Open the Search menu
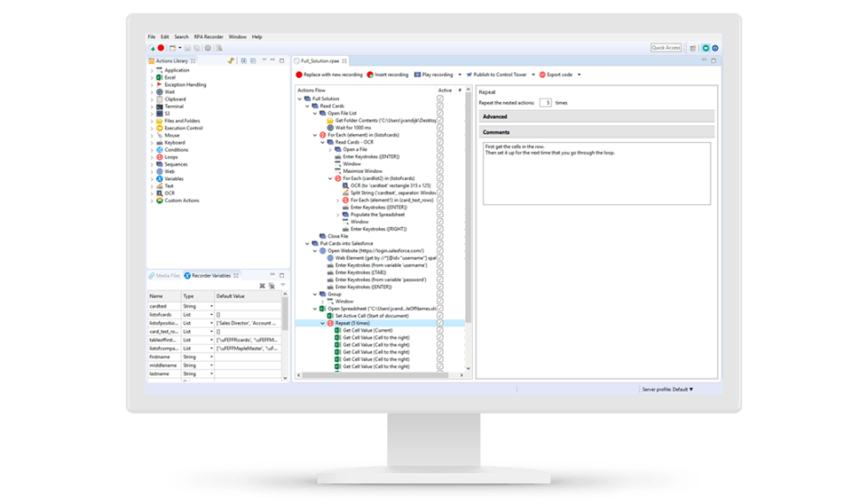The height and width of the screenshot is (503, 868). 181,37
